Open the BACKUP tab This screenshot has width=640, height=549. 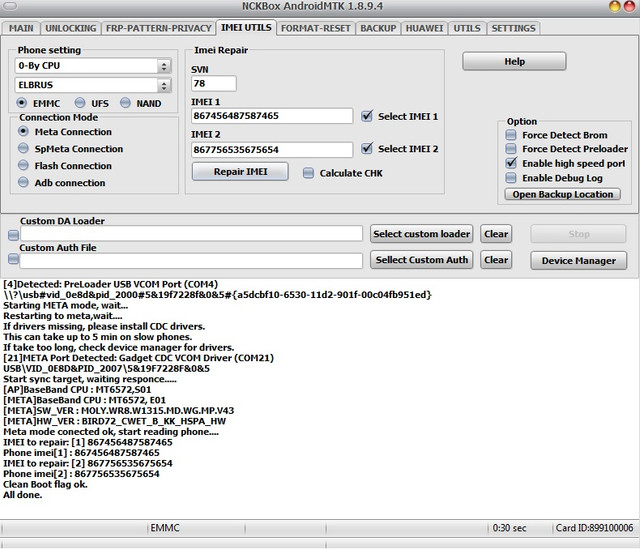(x=378, y=28)
